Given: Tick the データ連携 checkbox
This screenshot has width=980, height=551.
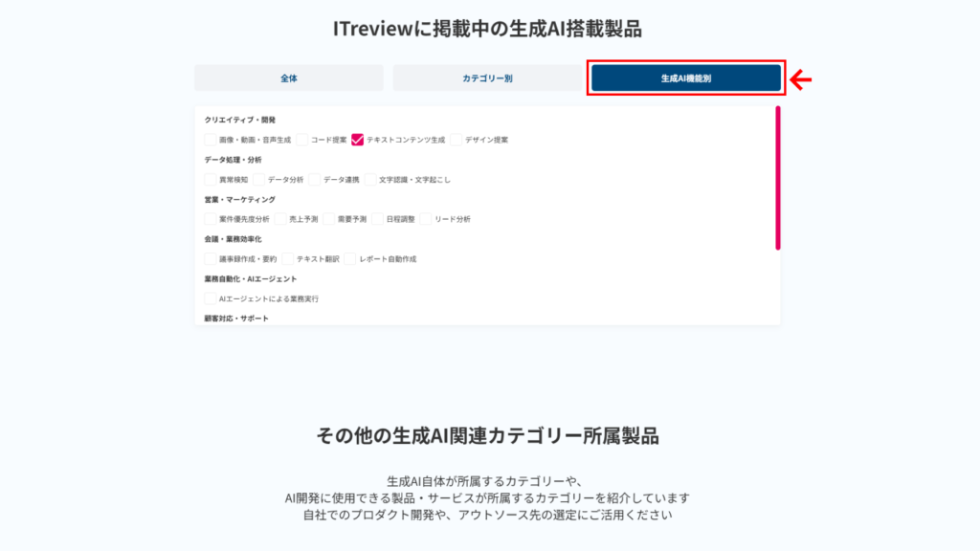Looking at the screenshot, I should coord(315,179).
